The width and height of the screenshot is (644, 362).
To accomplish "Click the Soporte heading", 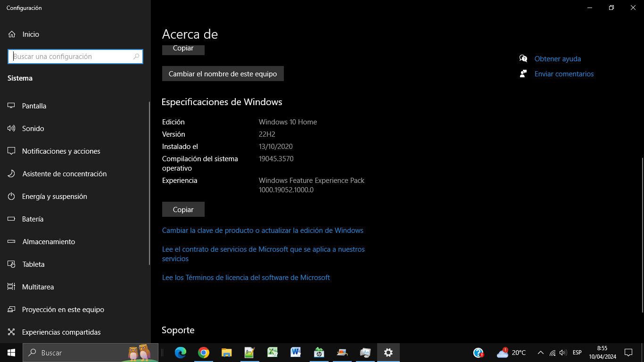I will coord(178,330).
